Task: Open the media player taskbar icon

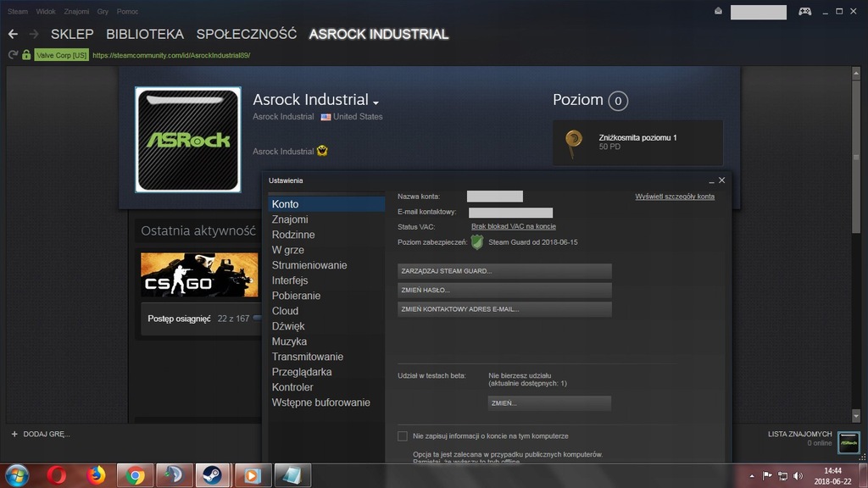Action: pyautogui.click(x=252, y=475)
